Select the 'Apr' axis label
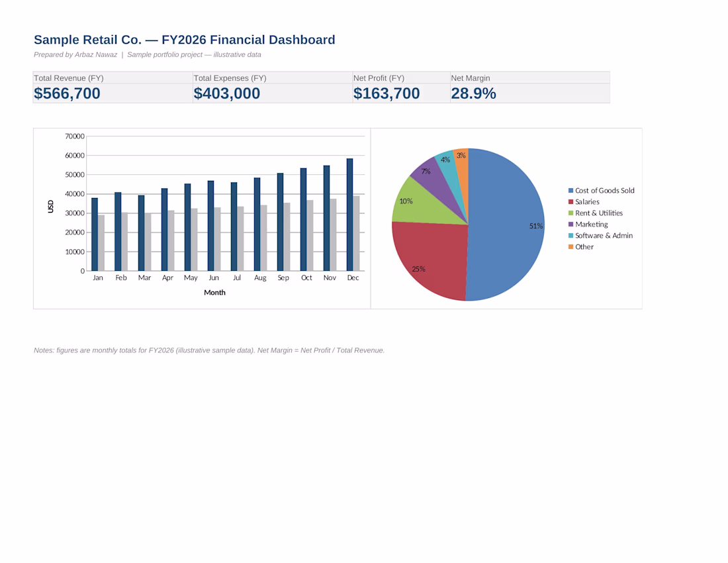 pyautogui.click(x=167, y=278)
